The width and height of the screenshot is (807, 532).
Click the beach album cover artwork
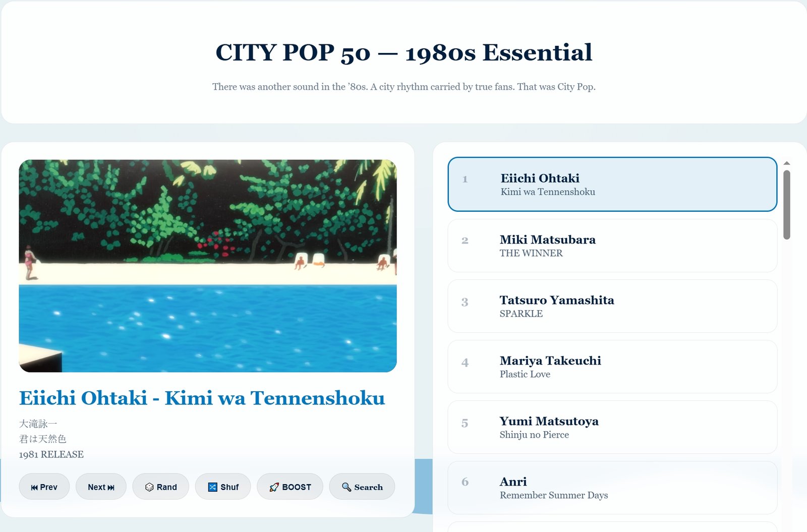208,266
